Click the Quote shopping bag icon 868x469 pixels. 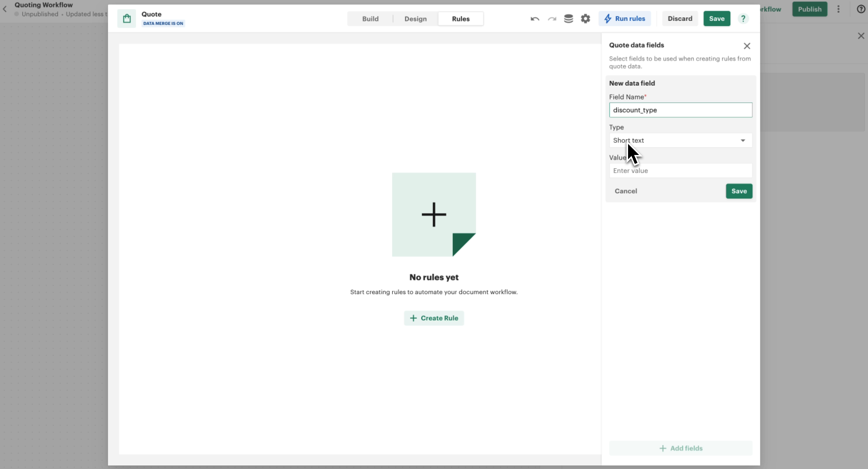click(x=126, y=18)
